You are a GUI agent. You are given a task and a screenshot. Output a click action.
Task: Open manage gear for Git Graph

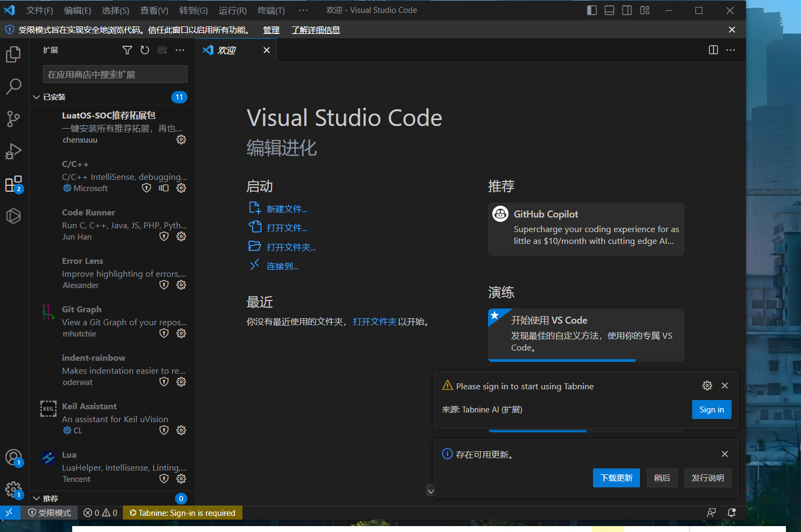(182, 333)
